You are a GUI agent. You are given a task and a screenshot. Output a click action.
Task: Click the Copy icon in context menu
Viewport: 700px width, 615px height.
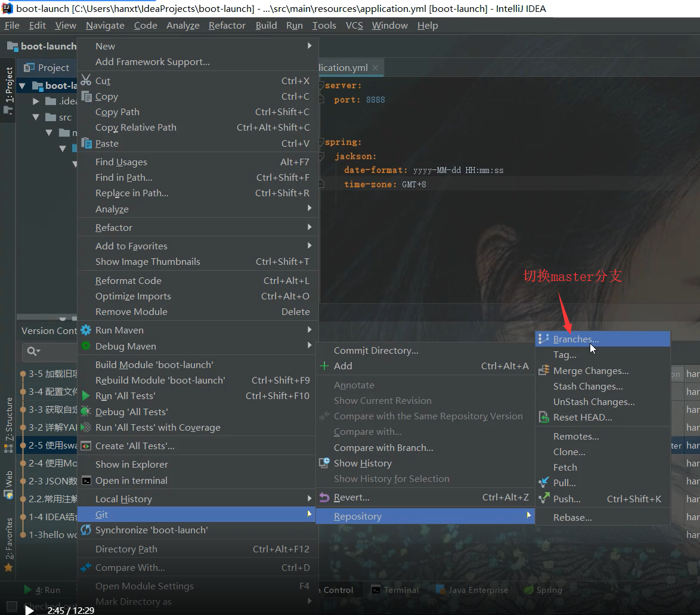[86, 97]
